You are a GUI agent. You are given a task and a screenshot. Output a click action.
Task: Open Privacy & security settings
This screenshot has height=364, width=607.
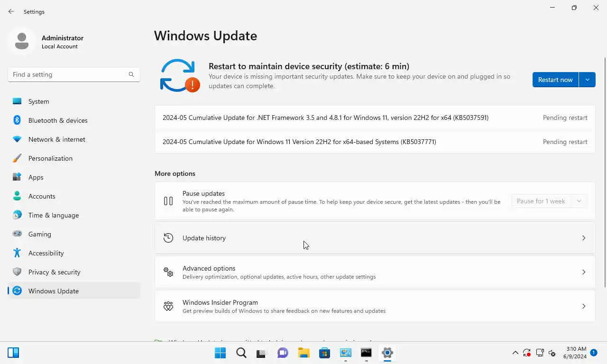(74, 272)
